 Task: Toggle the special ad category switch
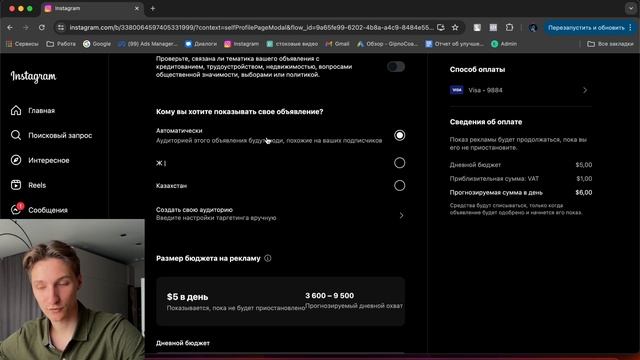pos(396,67)
